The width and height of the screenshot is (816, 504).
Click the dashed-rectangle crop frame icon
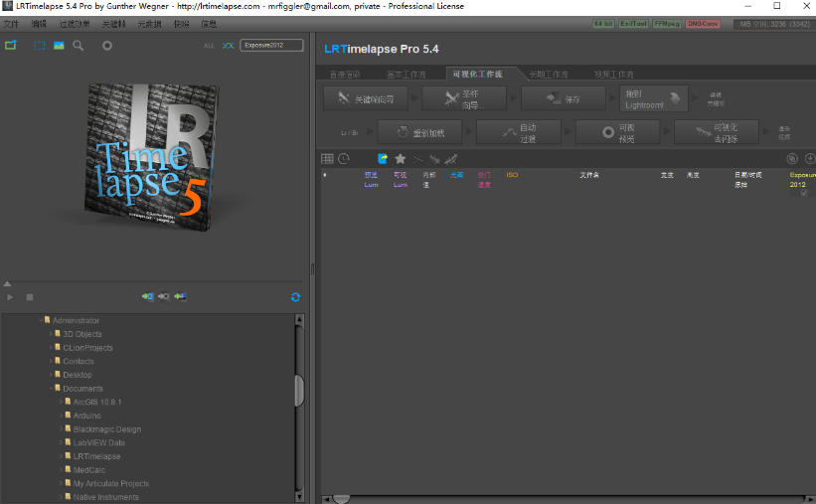click(40, 46)
